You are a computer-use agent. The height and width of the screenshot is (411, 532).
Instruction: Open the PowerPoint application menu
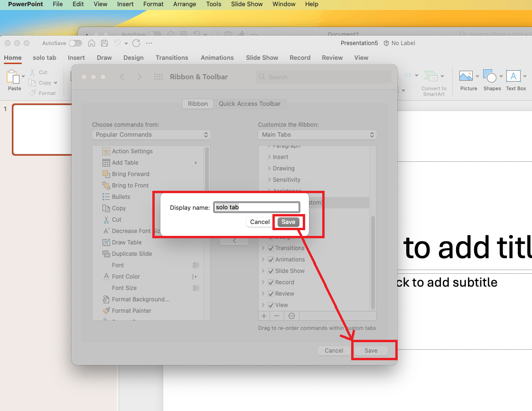pyautogui.click(x=26, y=4)
